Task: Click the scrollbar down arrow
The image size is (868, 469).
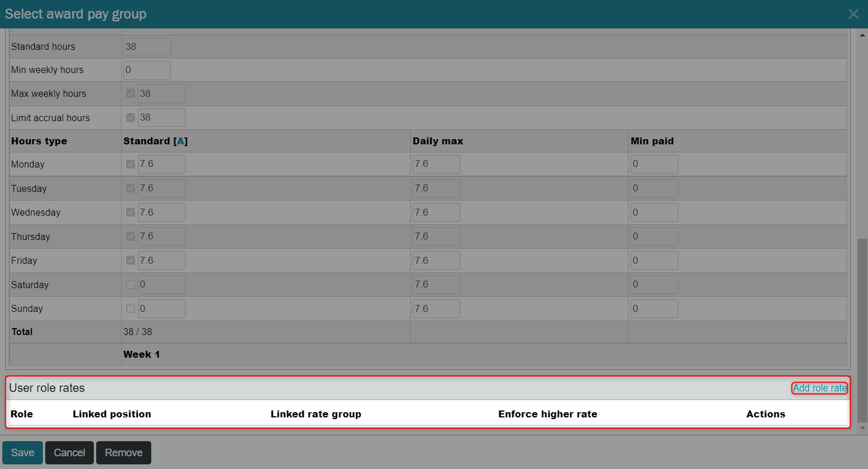Action: (862, 428)
